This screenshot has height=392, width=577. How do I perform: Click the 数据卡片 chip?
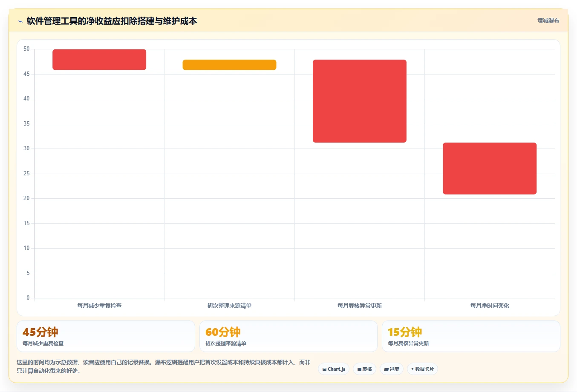[x=422, y=369]
